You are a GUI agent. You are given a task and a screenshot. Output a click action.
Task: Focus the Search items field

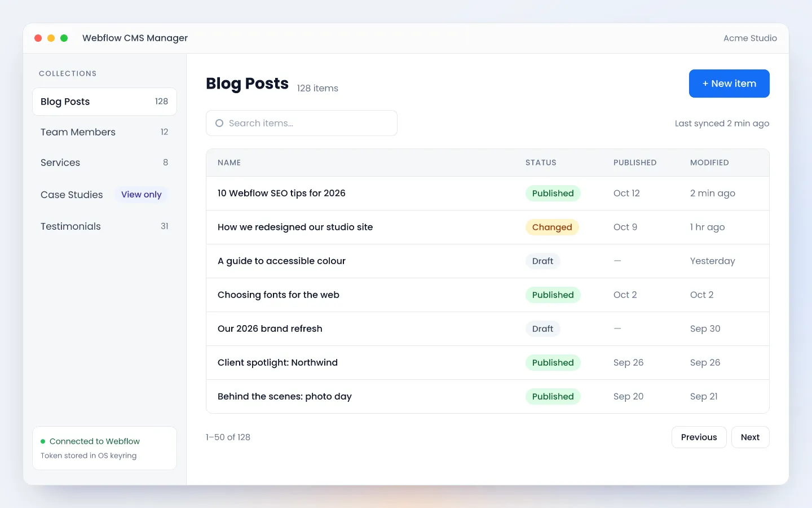(x=302, y=123)
